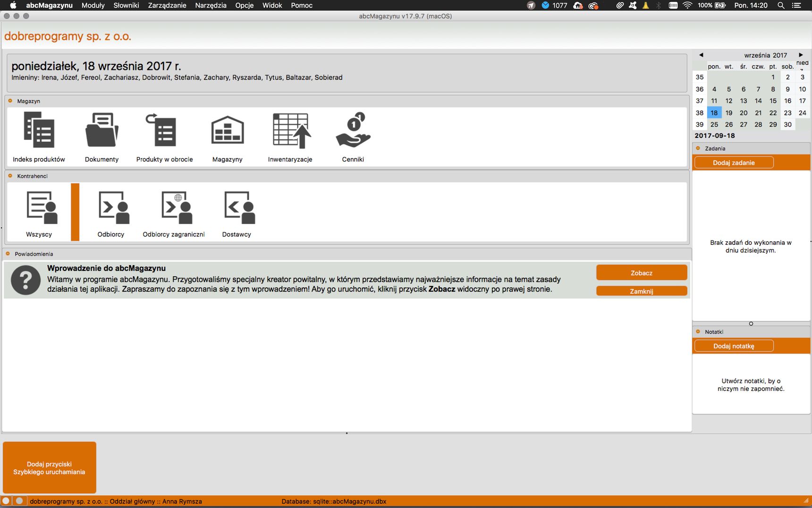Open the Widok menu
Image resolution: width=812 pixels, height=508 pixels.
coord(272,5)
